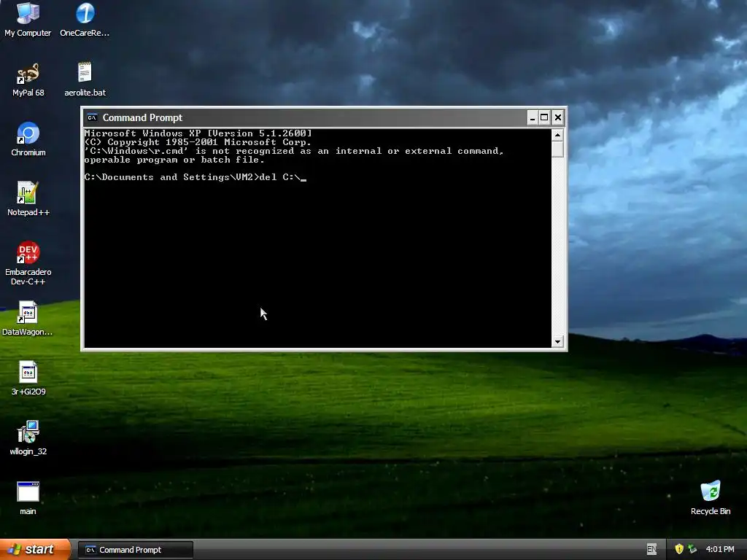This screenshot has width=747, height=560.
Task: Click the 4:01 PM taskbar clock
Action: coord(720,549)
